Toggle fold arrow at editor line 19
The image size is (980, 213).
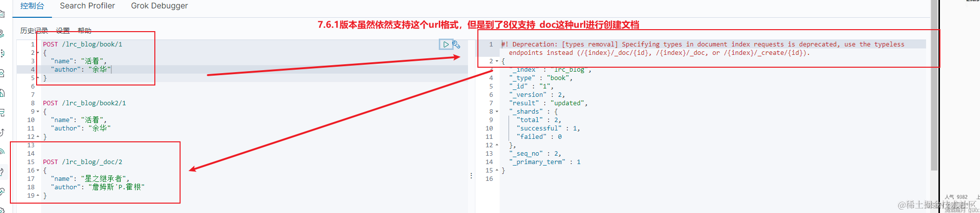(38, 196)
